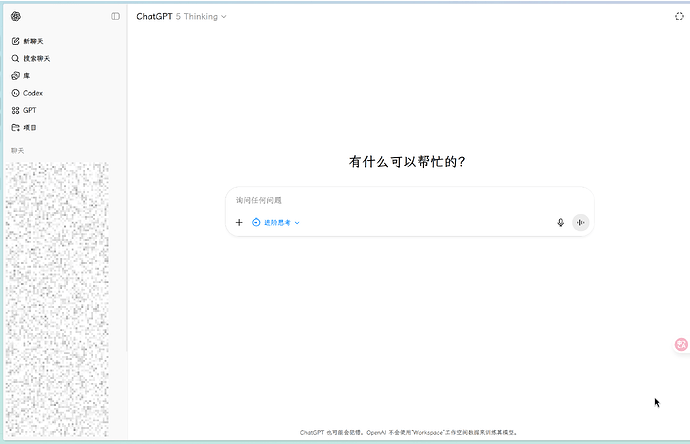Open the Library (库) item

click(x=21, y=76)
